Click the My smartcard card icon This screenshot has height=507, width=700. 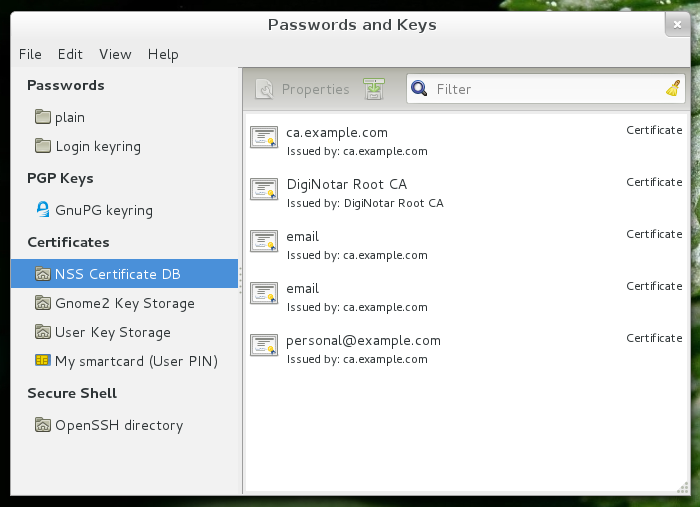(43, 360)
